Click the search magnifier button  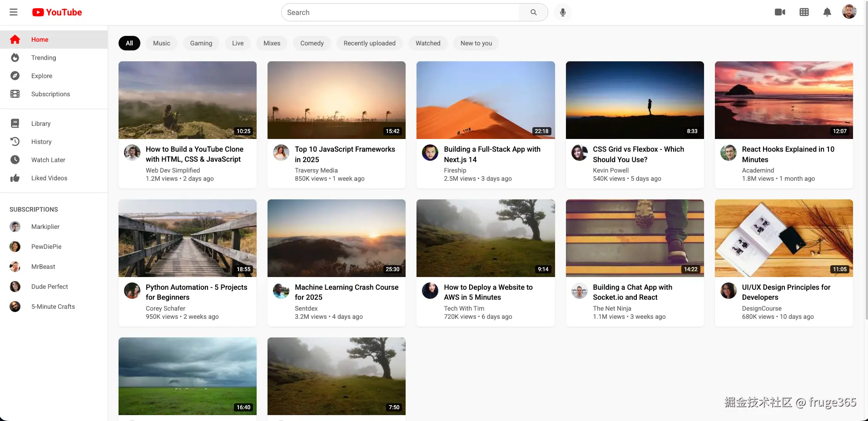tap(534, 12)
